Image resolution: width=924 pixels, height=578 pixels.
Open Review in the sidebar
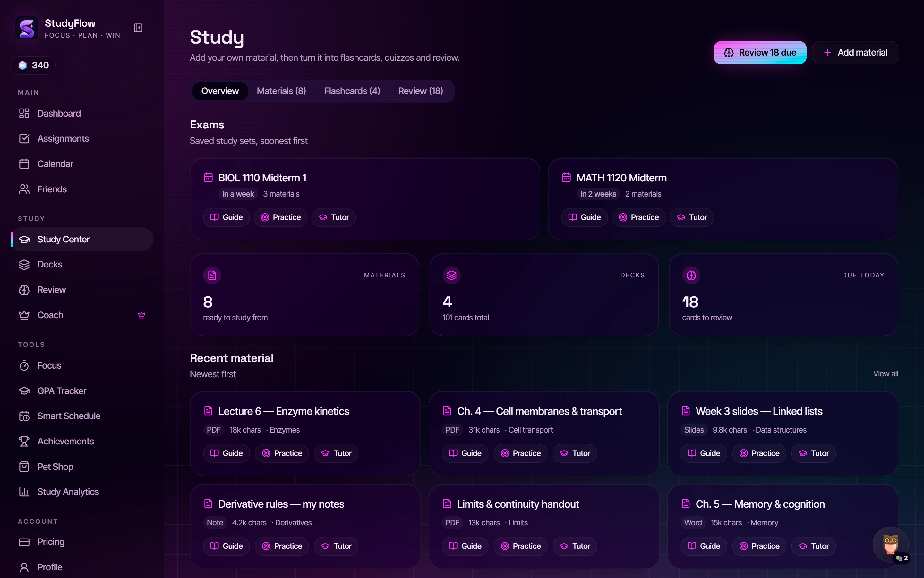(x=82, y=290)
